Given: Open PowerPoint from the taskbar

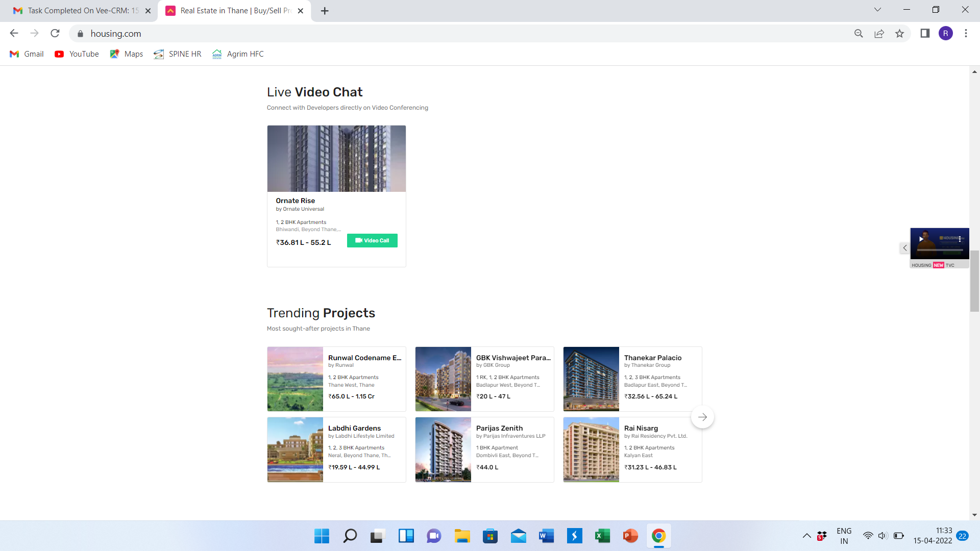Looking at the screenshot, I should 631,536.
